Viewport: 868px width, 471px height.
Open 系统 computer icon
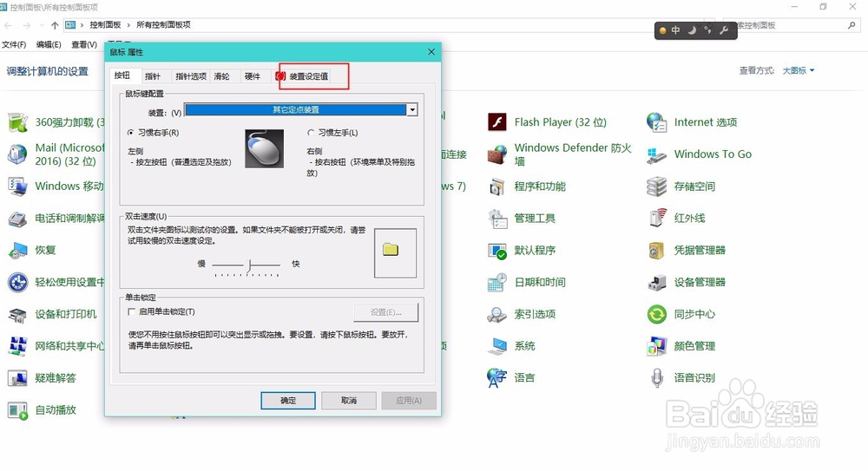497,346
